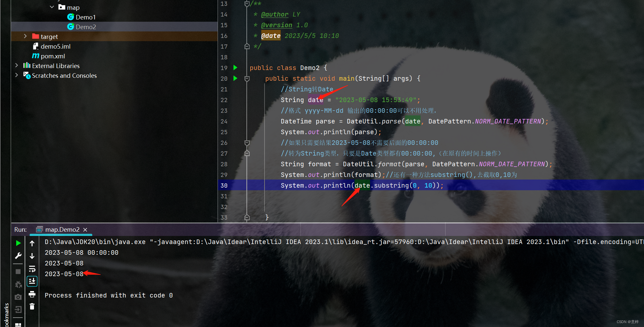
Task: Click 'Process finished with exit code 0'
Action: tap(109, 295)
